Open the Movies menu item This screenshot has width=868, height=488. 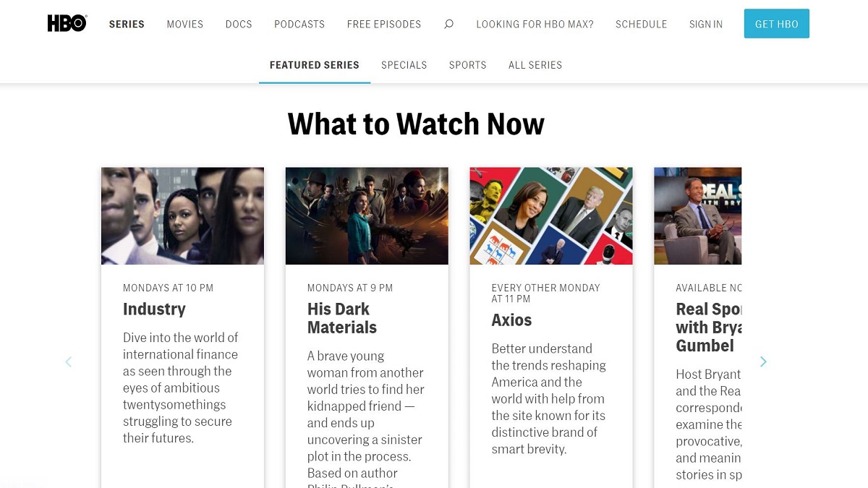point(185,24)
